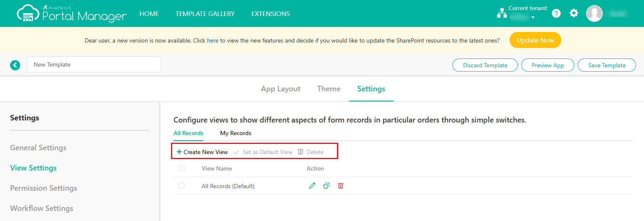Click the edit pencil icon for All Records

tap(312, 186)
